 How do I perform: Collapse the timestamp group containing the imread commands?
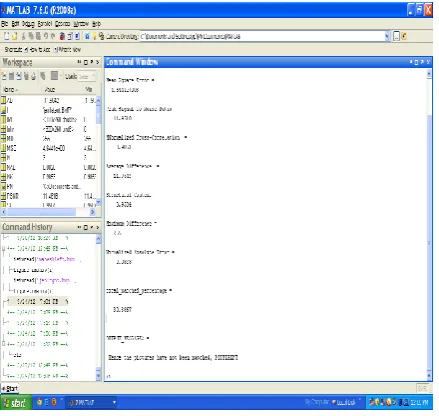pos(4,248)
